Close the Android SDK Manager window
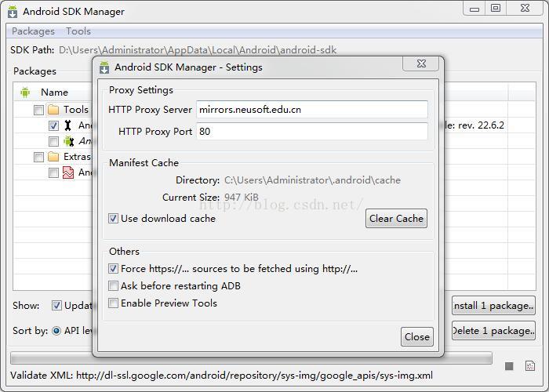This screenshot has height=392, width=549. tap(525, 9)
